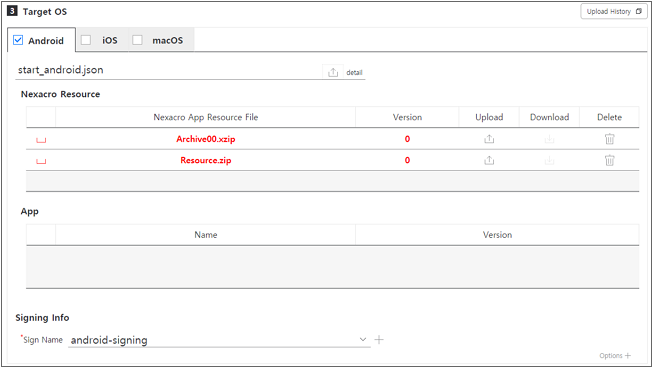Delete the Archive00.xzip resource
652x367 pixels.
tap(609, 139)
